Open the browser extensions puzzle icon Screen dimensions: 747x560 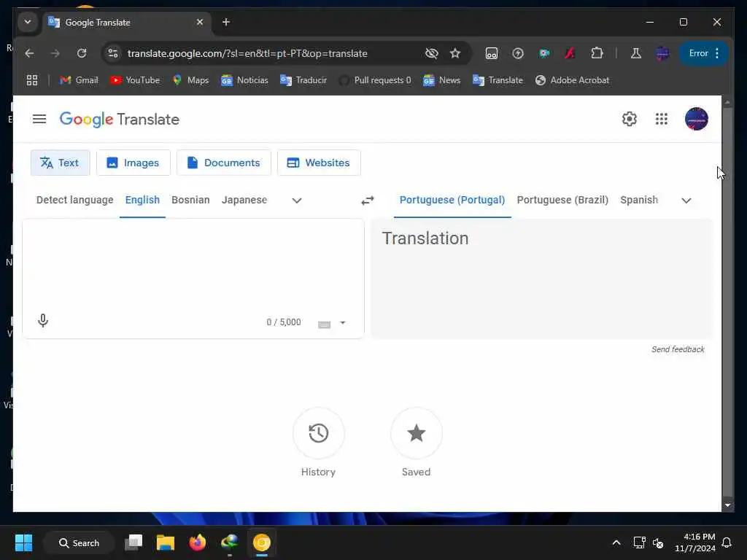pyautogui.click(x=597, y=53)
